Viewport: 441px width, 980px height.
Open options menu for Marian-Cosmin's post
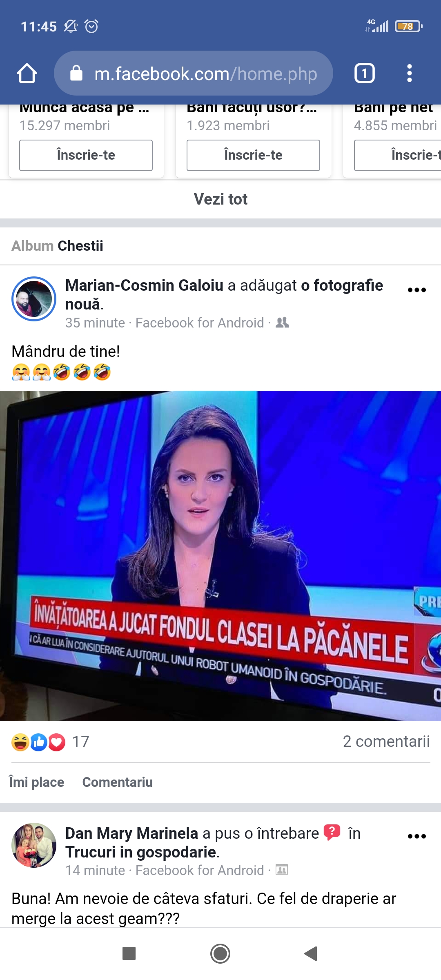(417, 290)
